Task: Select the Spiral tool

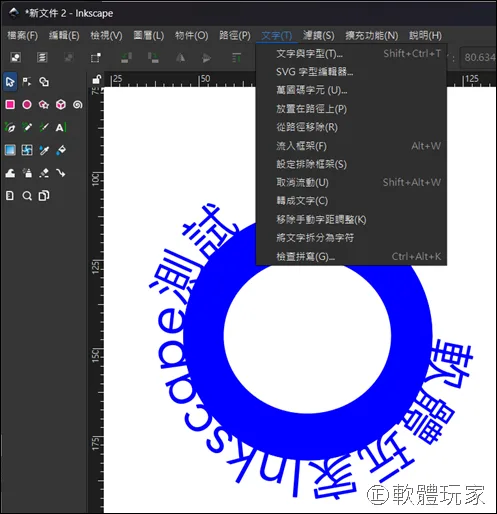Action: point(78,105)
